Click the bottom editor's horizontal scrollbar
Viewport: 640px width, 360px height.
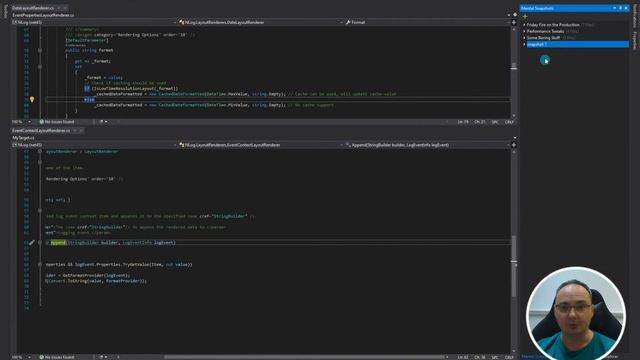coord(304,357)
